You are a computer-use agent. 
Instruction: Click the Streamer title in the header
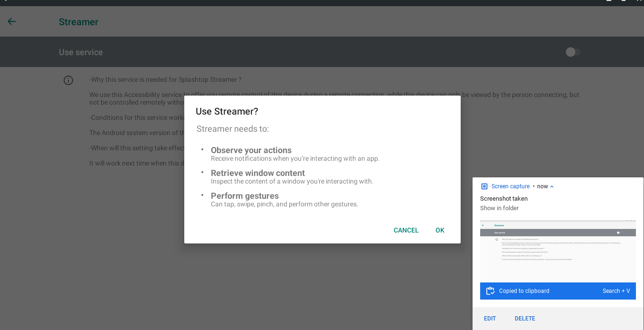coord(78,21)
